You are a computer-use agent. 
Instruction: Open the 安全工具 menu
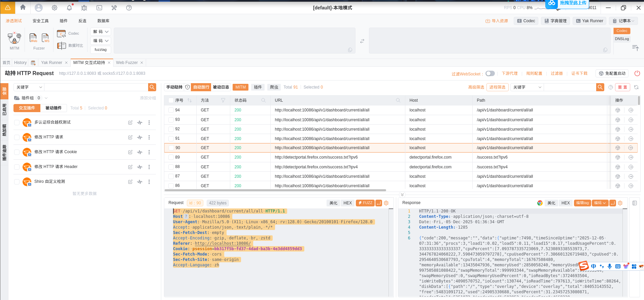coord(40,21)
